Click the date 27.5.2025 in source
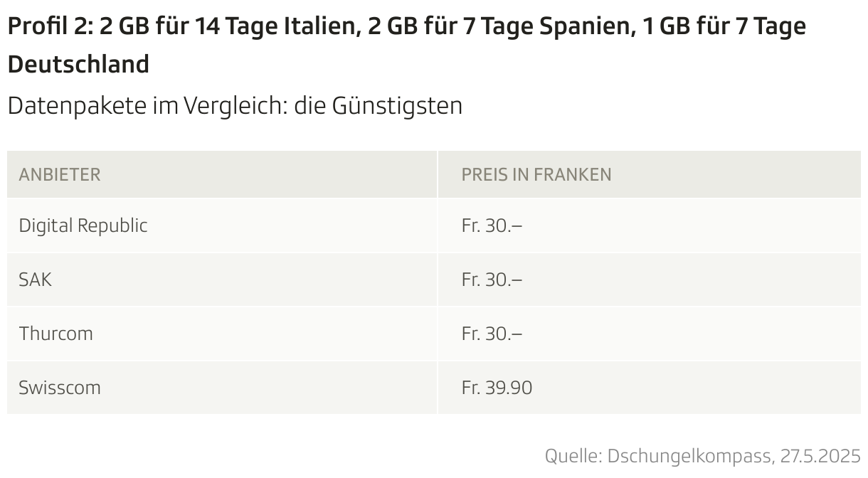Image resolution: width=868 pixels, height=478 pixels. click(821, 455)
